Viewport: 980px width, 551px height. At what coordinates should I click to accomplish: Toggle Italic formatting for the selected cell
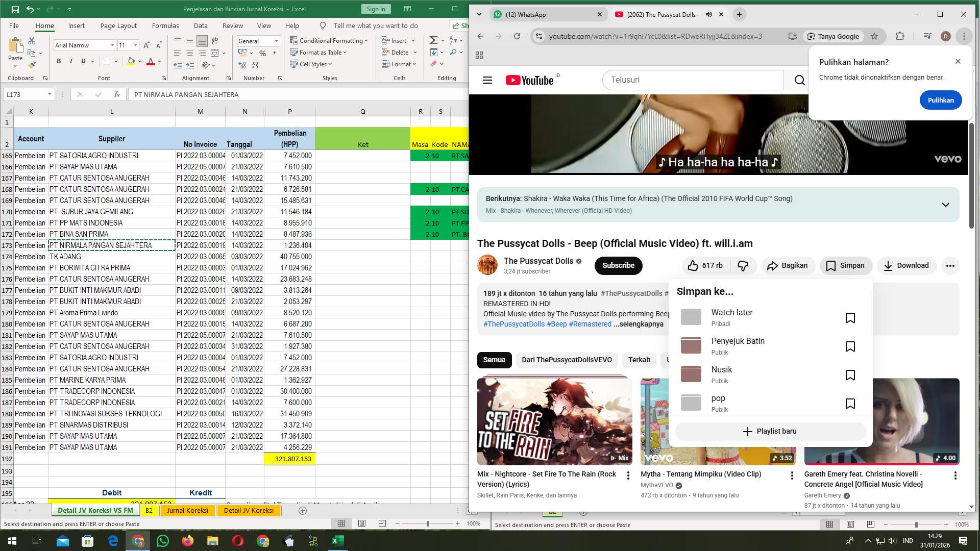tap(71, 61)
